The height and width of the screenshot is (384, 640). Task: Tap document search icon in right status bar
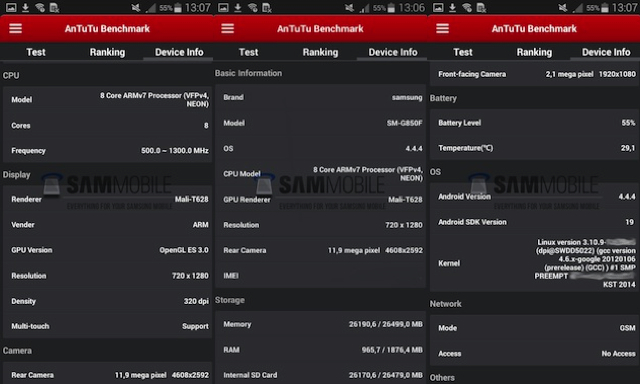point(482,7)
